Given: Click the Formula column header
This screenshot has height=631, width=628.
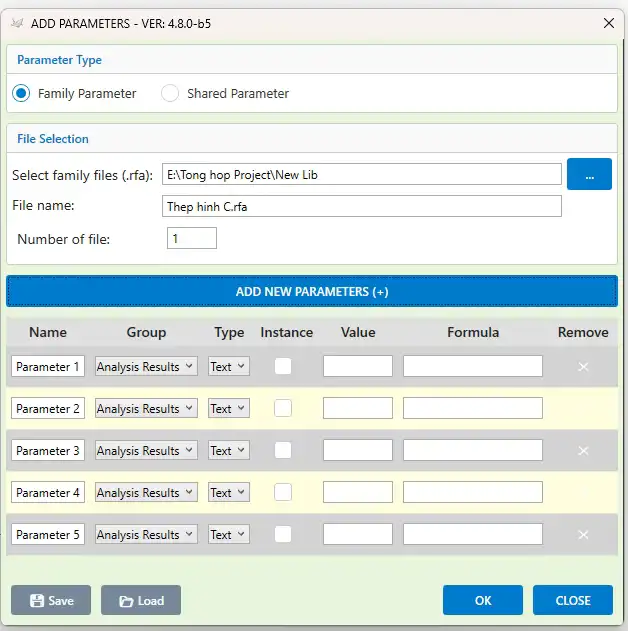Looking at the screenshot, I should coord(473,332).
